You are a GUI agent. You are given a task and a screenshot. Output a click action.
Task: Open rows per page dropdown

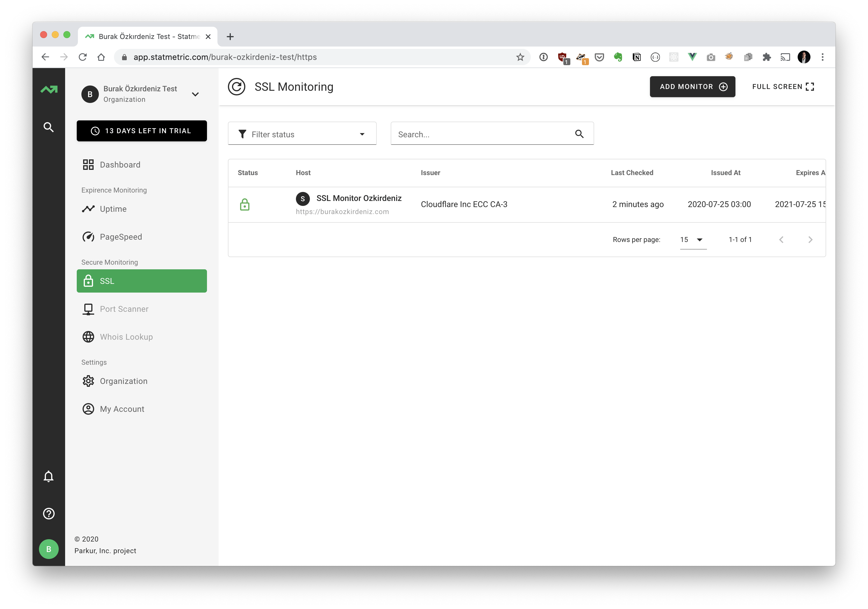(x=693, y=240)
